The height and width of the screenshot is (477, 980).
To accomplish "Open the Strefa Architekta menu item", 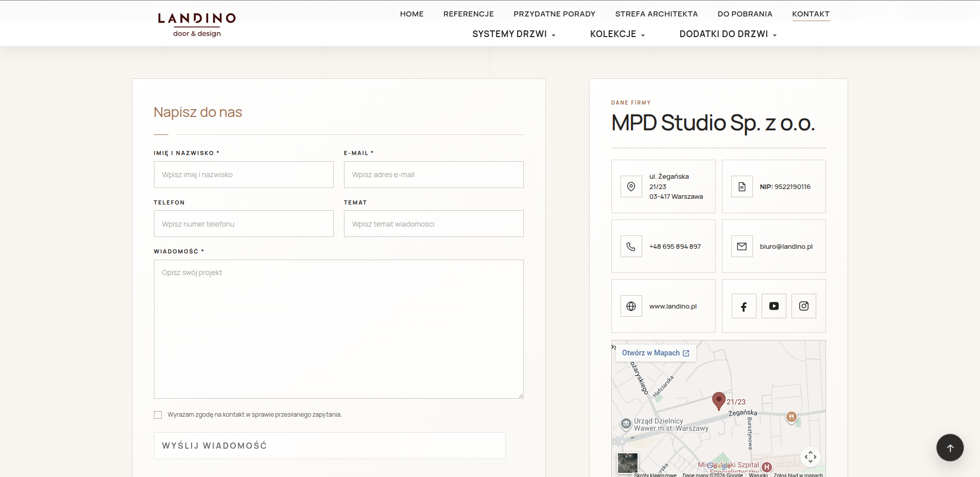I will pos(657,14).
